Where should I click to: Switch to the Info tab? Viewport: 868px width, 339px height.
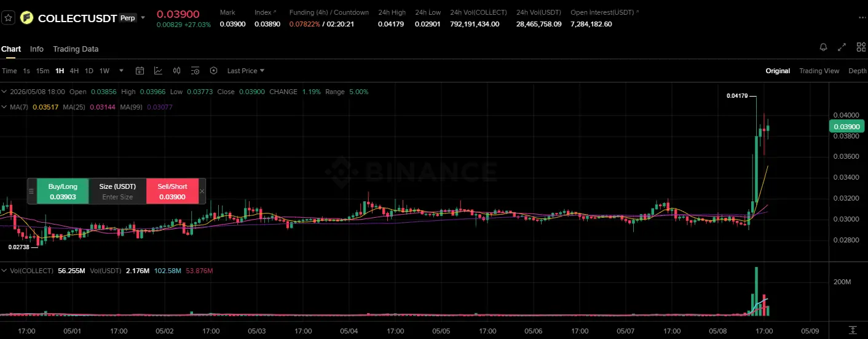[x=37, y=49]
